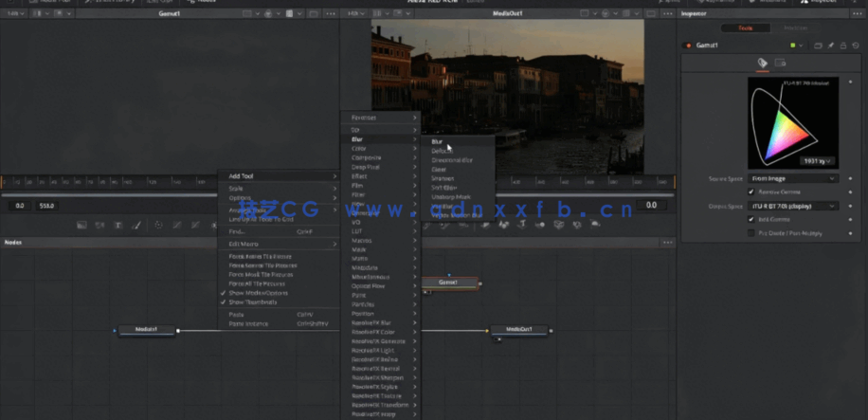The image size is (868, 420).
Task: Switch to Modifiers tab in Inspector
Action: [795, 27]
